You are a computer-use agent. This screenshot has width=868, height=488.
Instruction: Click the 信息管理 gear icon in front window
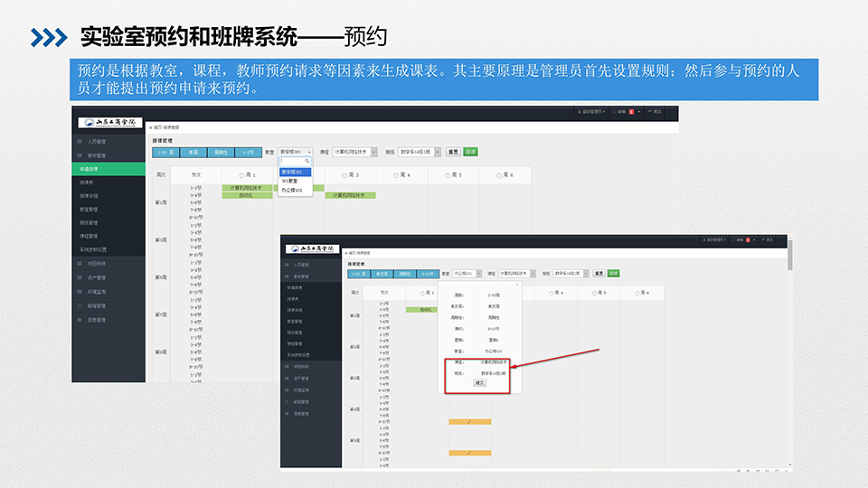pos(287,414)
